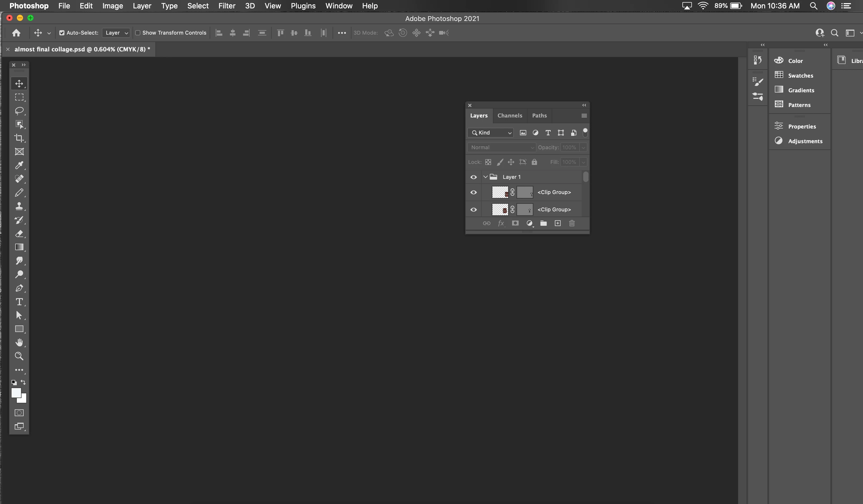Choose the Horizontal Type tool
The image size is (863, 504).
coord(19,302)
